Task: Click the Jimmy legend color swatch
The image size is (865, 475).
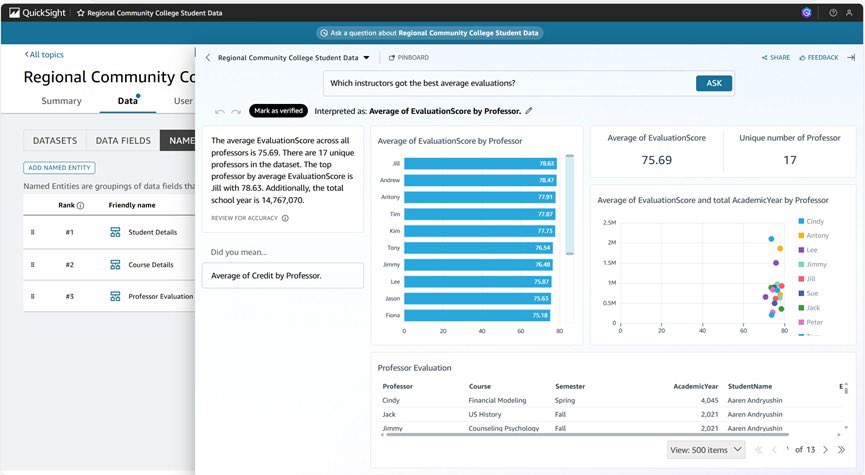Action: click(801, 264)
